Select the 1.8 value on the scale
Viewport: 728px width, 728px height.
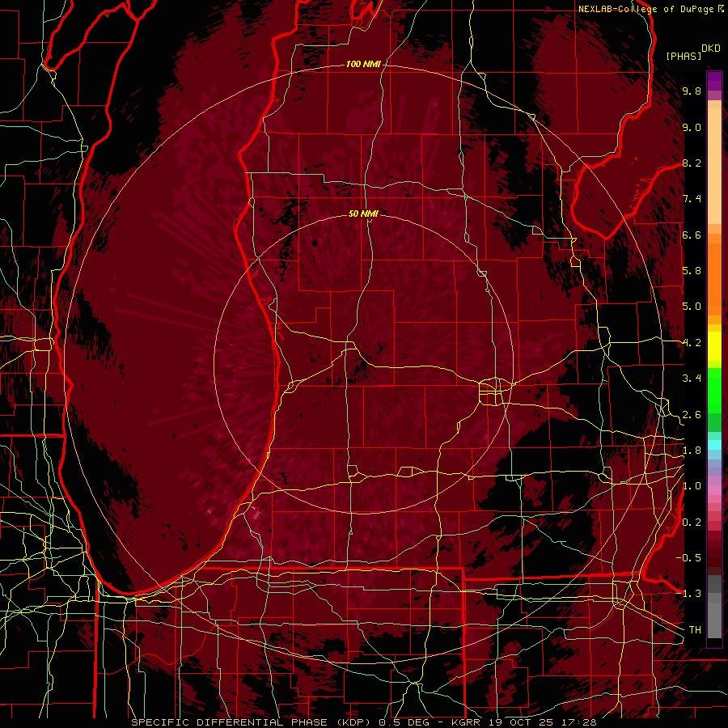(692, 451)
